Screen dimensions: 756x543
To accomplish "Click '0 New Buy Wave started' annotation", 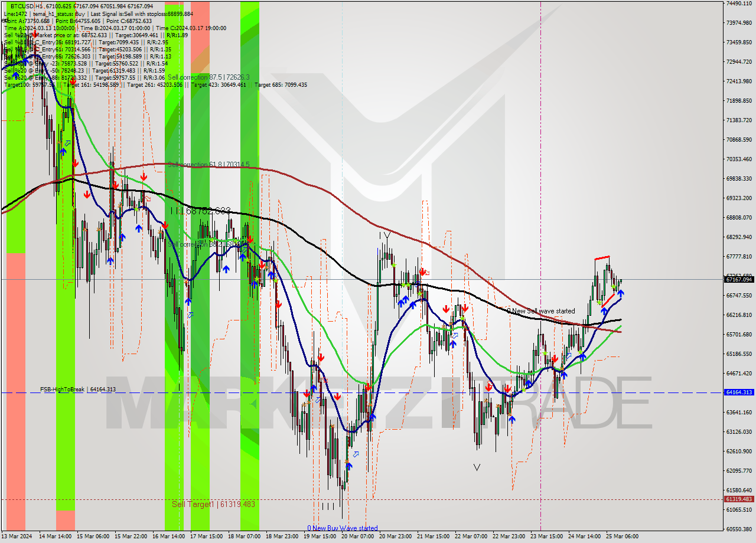I will point(342,528).
